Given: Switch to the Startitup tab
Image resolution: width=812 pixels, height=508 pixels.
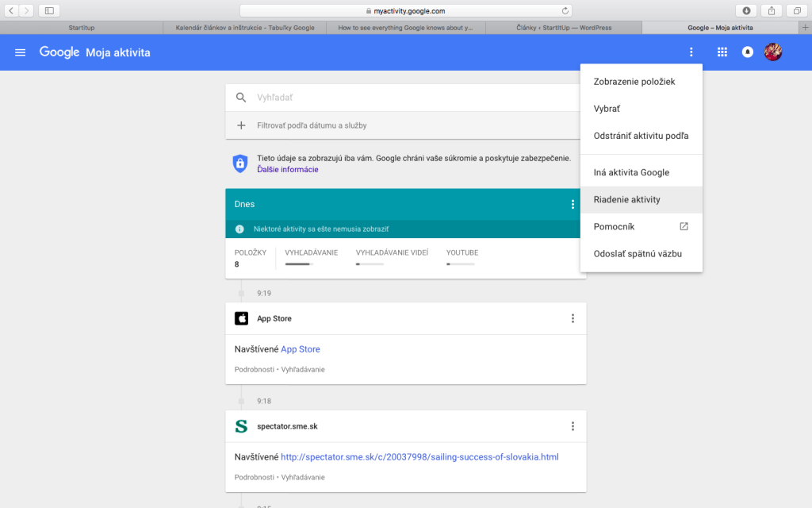Looking at the screenshot, I should (x=82, y=28).
